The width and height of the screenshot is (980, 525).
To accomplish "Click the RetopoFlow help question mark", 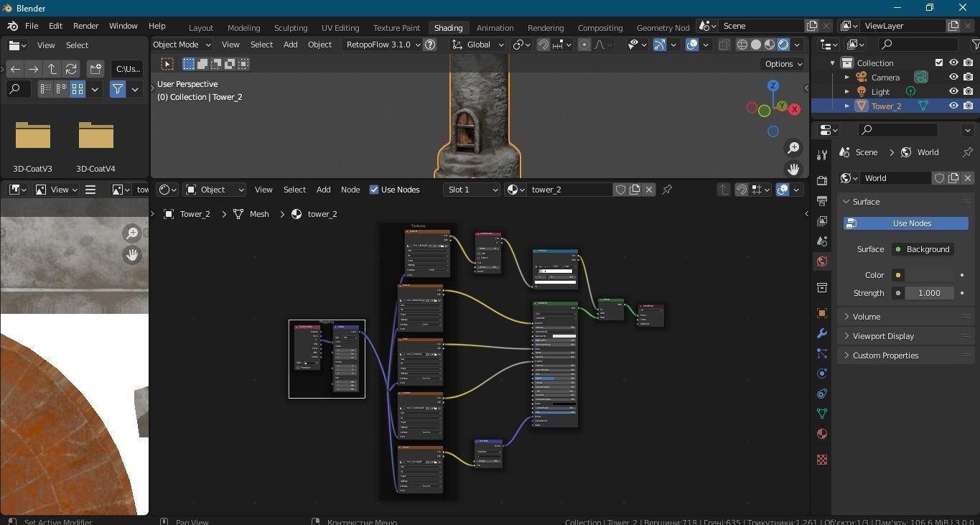I will pyautogui.click(x=430, y=45).
